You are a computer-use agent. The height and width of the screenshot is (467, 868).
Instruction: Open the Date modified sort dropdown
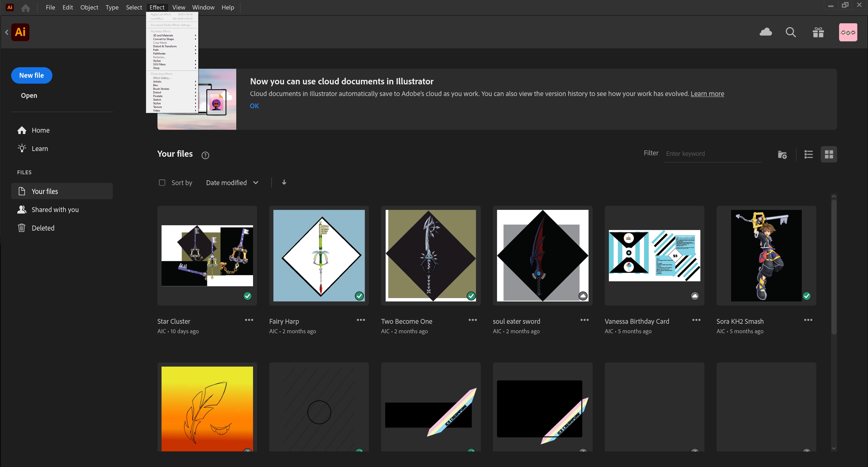click(232, 183)
